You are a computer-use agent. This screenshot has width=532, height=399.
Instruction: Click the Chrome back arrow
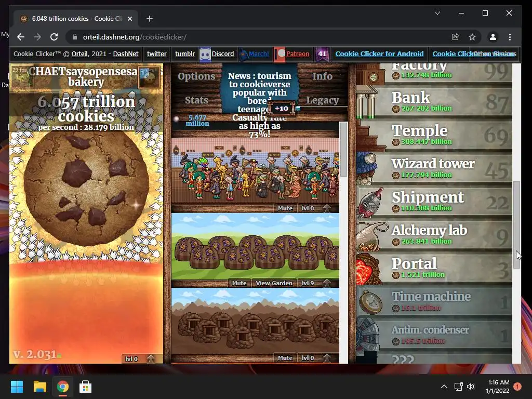click(x=21, y=37)
